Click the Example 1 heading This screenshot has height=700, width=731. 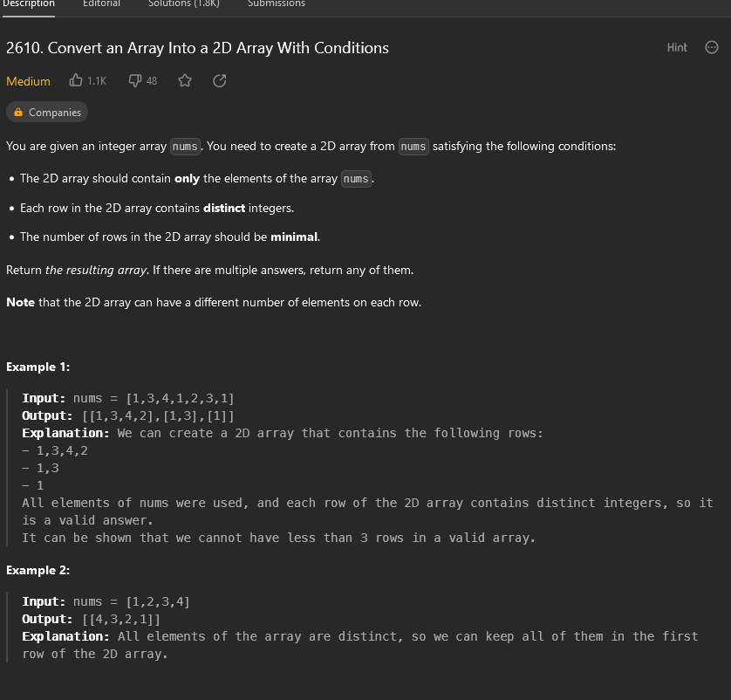(38, 367)
